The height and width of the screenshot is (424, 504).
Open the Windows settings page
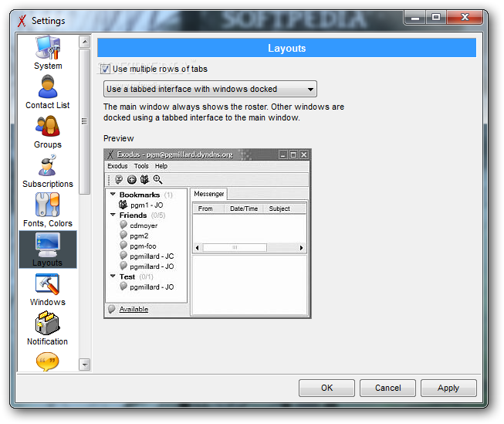pos(48,290)
